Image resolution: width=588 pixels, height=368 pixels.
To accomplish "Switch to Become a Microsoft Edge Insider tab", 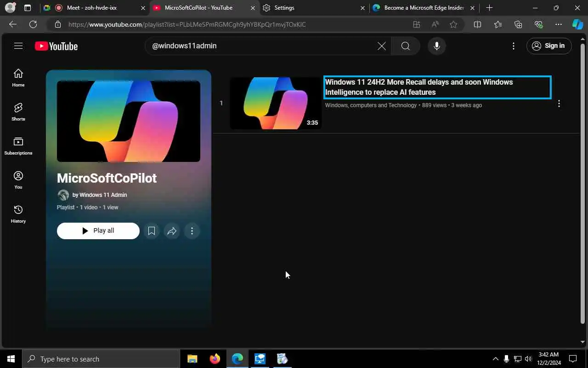I will click(424, 8).
